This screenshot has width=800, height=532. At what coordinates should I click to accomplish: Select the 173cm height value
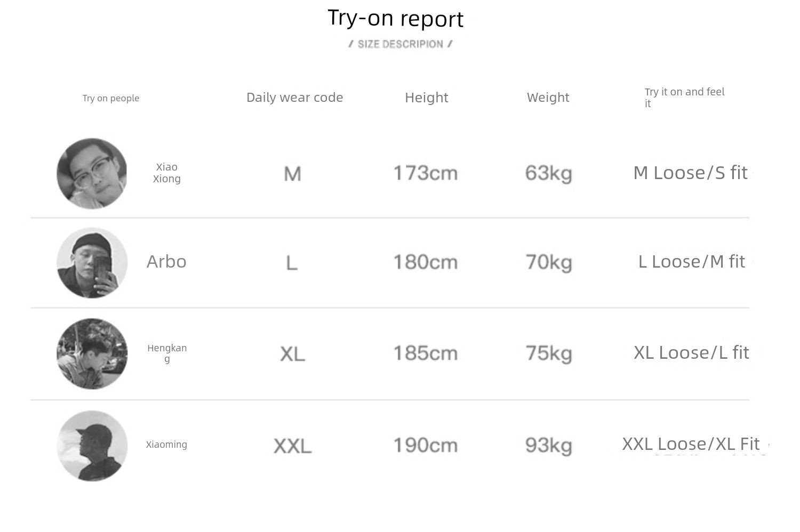(x=426, y=173)
